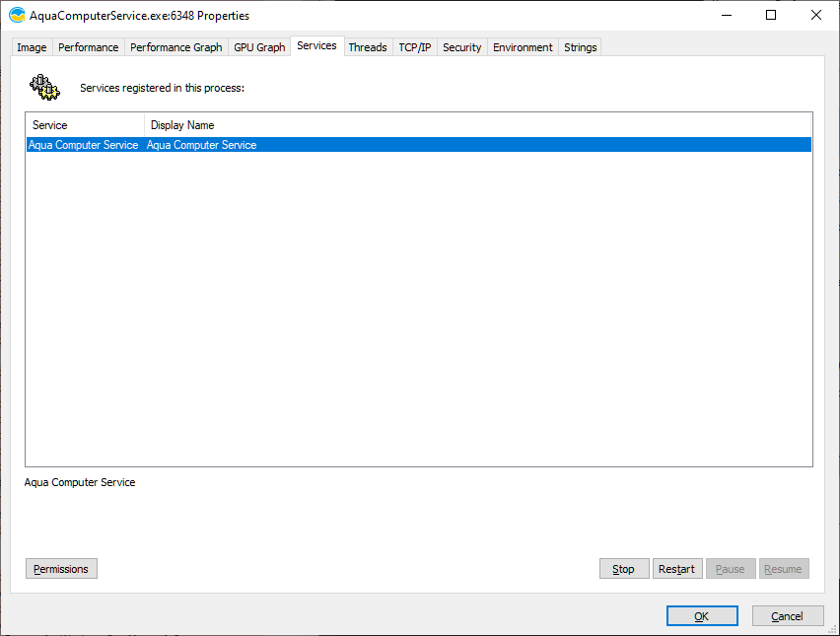Restart the Aqua Computer Service

677,569
